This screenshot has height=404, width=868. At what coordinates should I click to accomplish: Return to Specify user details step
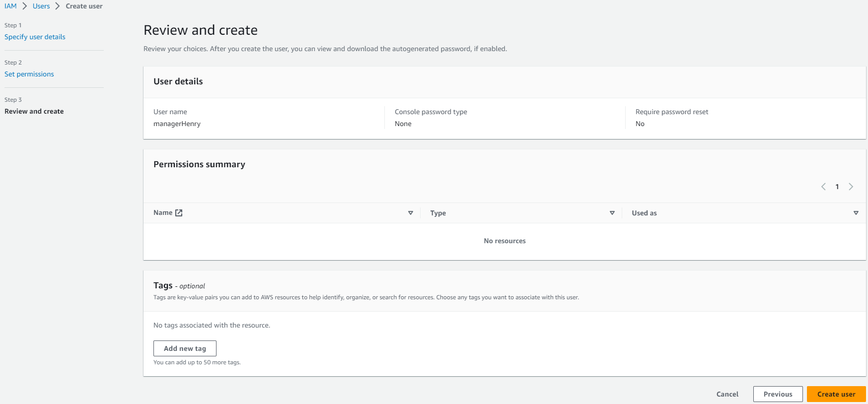(35, 37)
